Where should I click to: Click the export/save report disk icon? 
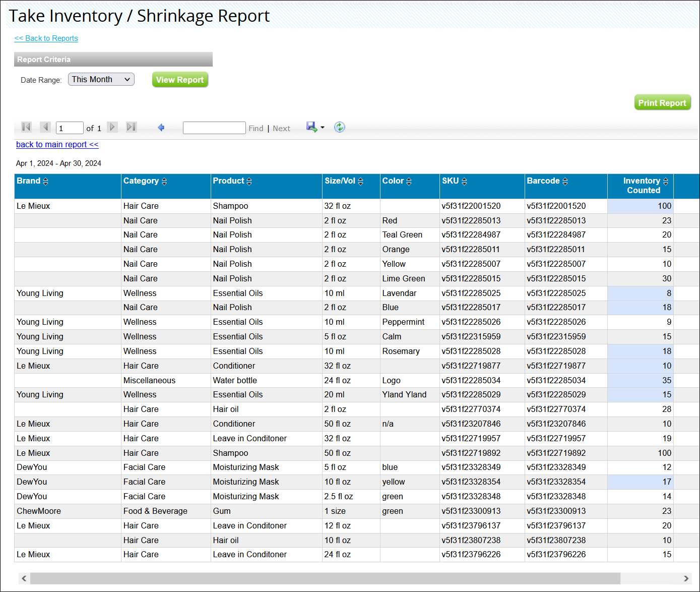coord(311,127)
